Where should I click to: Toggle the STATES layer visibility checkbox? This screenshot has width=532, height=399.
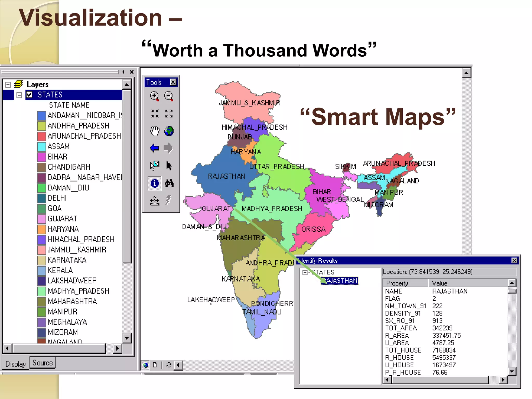(x=29, y=95)
